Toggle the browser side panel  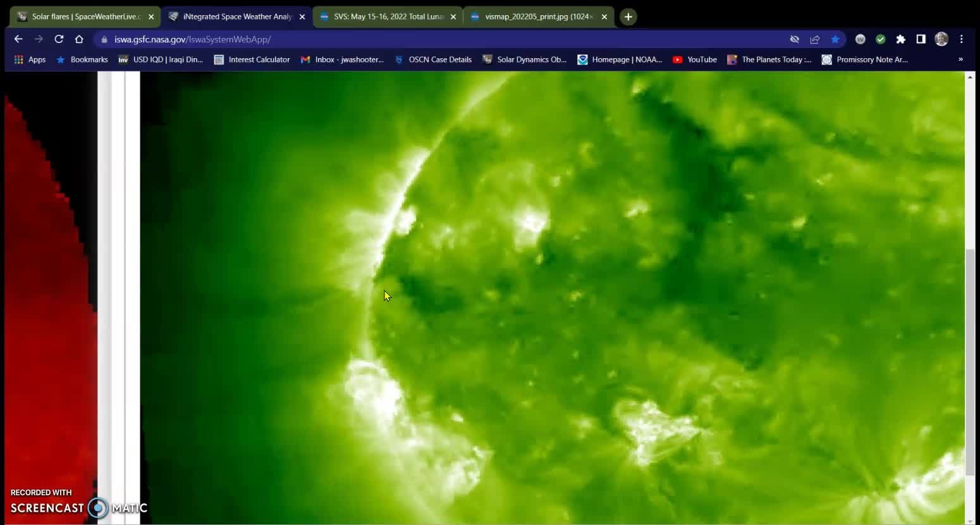click(921, 39)
